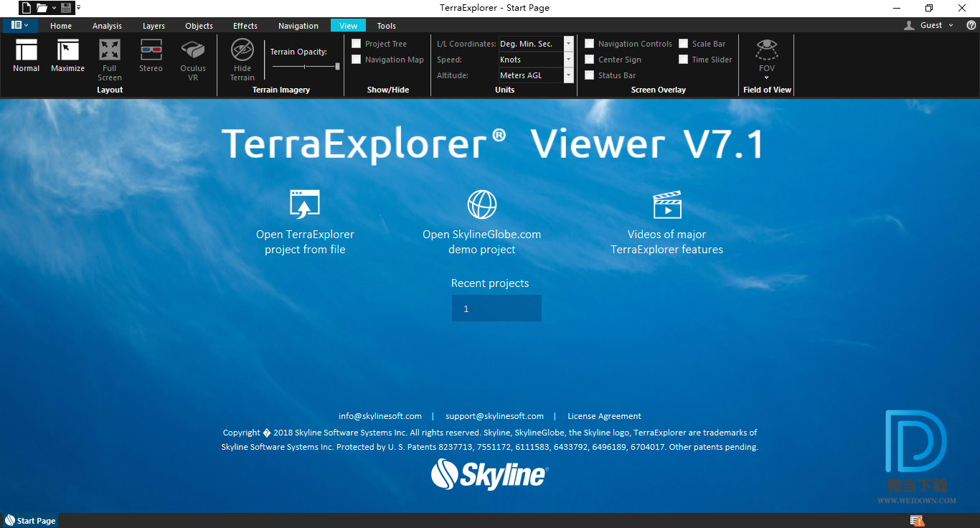Expand the FOV dropdown arrow
Viewport: 980px width, 528px height.
pos(767,77)
